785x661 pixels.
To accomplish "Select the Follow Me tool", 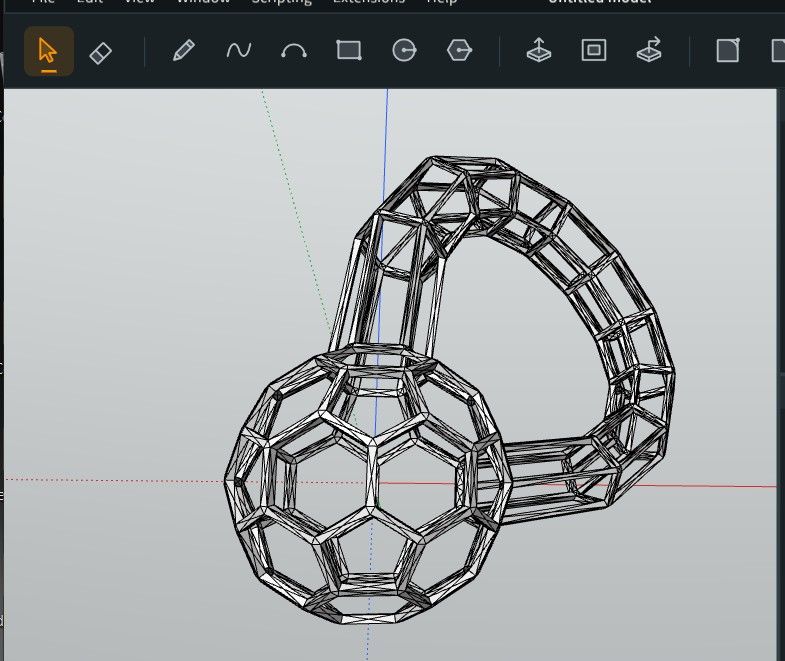I will (x=649, y=50).
